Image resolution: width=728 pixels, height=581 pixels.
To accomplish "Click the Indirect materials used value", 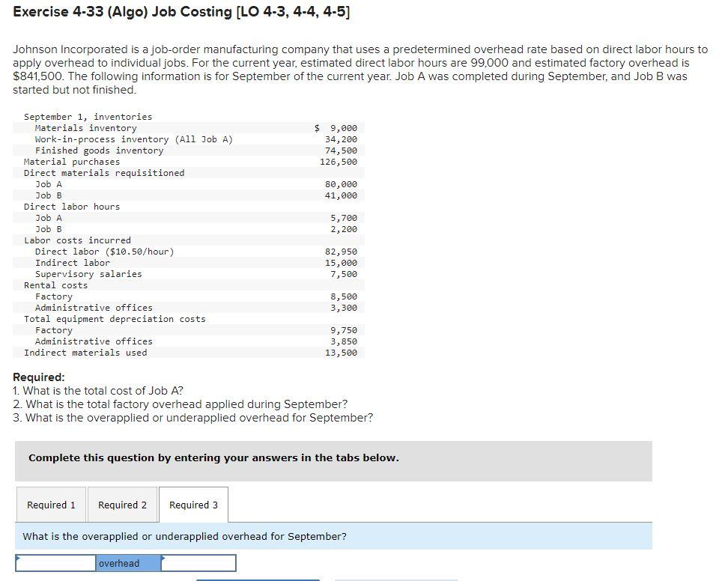I will click(345, 352).
